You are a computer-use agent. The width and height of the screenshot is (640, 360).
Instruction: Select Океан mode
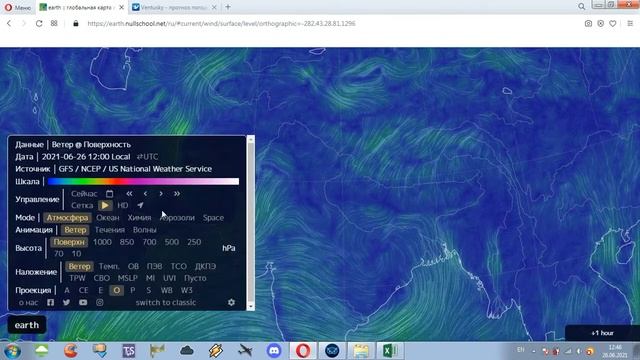pyautogui.click(x=108, y=218)
